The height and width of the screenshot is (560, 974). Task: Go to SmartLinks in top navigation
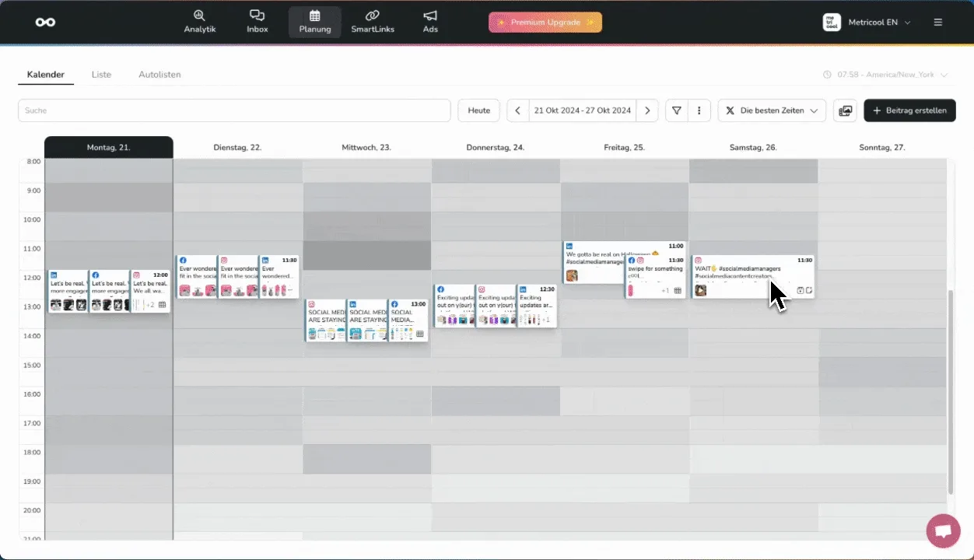[372, 22]
